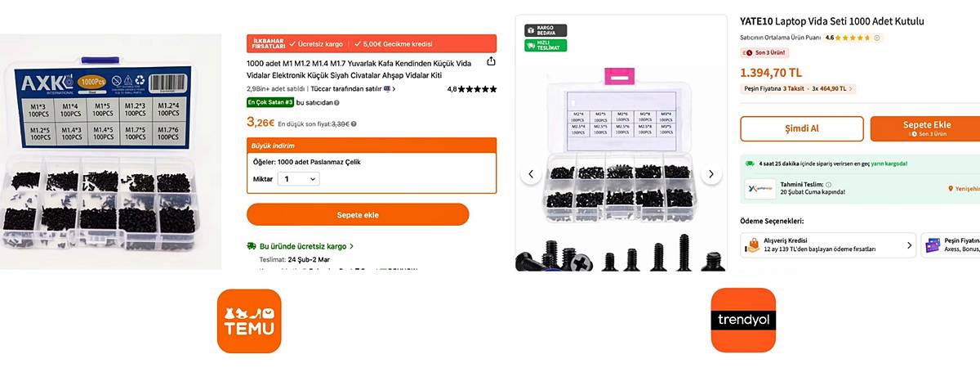Image resolution: width=980 pixels, height=368 pixels.
Task: Click the Trendyol Sepete Ekle button
Action: [925, 128]
